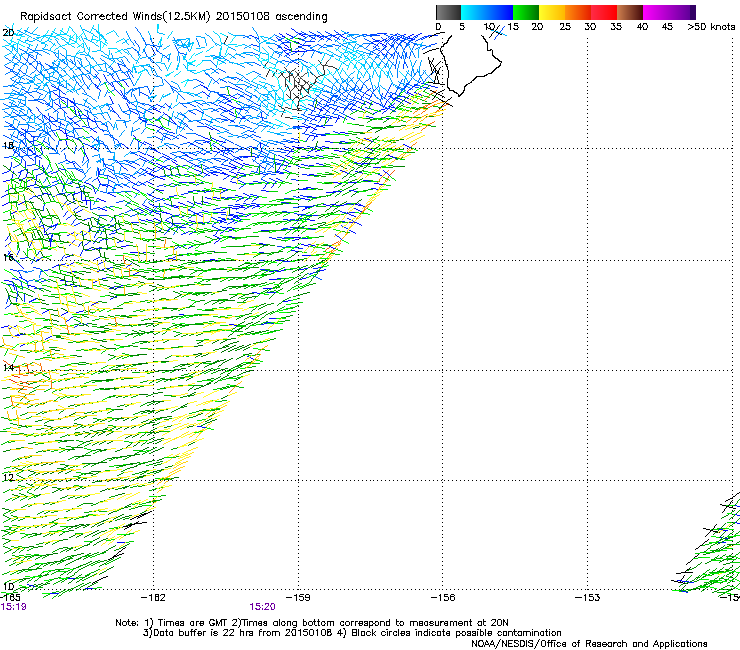This screenshot has width=740, height=650.
Task: Click the longitude label '-156'
Action: [x=443, y=598]
